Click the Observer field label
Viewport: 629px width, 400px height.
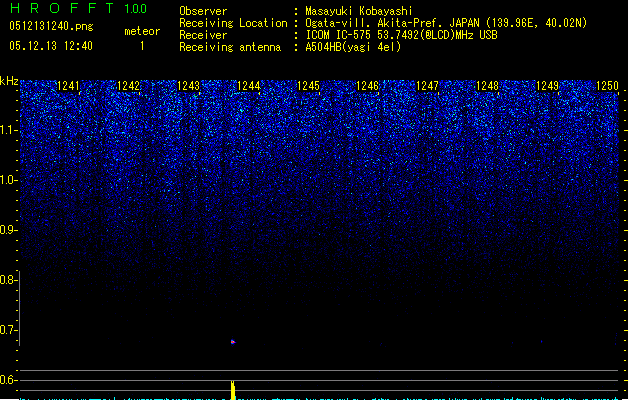[203, 11]
